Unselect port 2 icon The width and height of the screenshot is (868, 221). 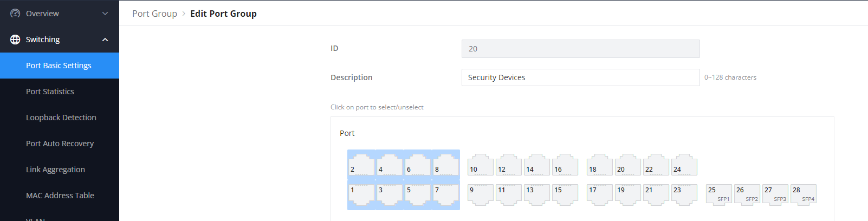click(x=361, y=165)
